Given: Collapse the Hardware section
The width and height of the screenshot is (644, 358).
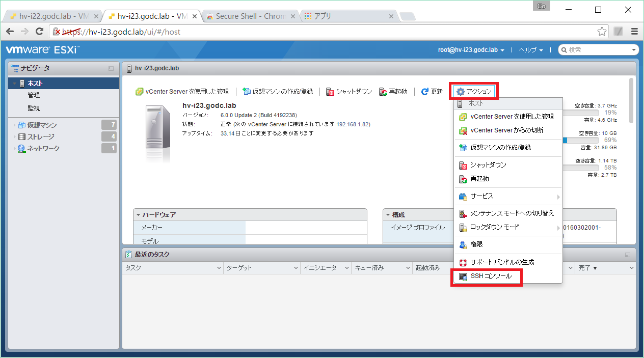Looking at the screenshot, I should [x=138, y=215].
